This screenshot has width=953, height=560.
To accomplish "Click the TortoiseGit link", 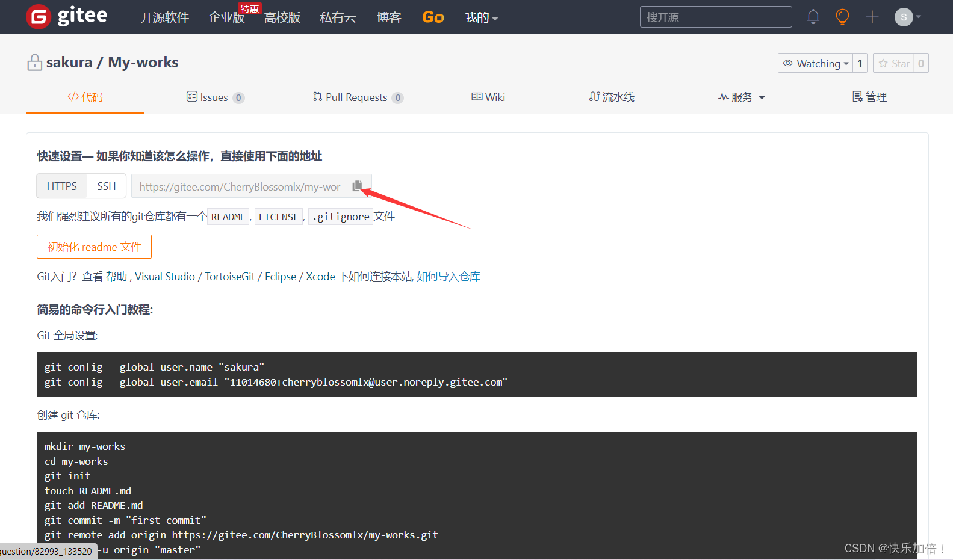I will tap(230, 277).
